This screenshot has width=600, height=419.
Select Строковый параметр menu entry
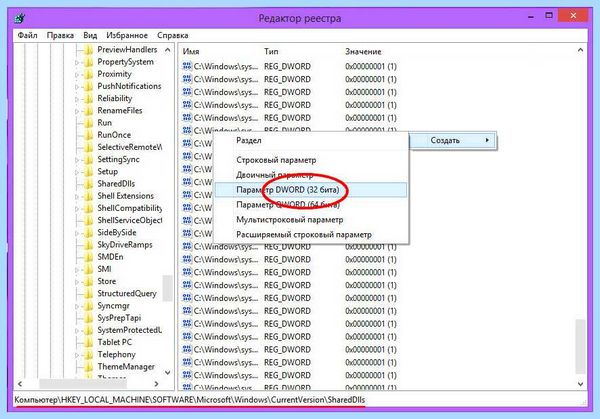[x=311, y=160]
